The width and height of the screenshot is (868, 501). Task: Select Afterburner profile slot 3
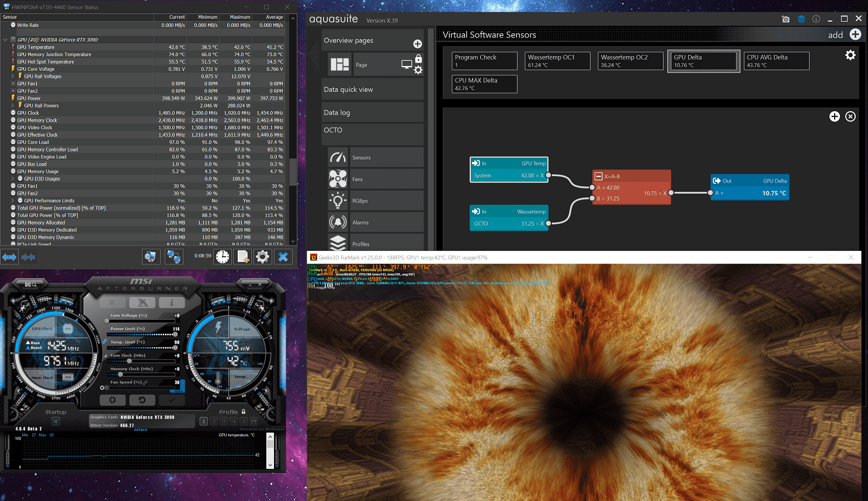point(224,421)
